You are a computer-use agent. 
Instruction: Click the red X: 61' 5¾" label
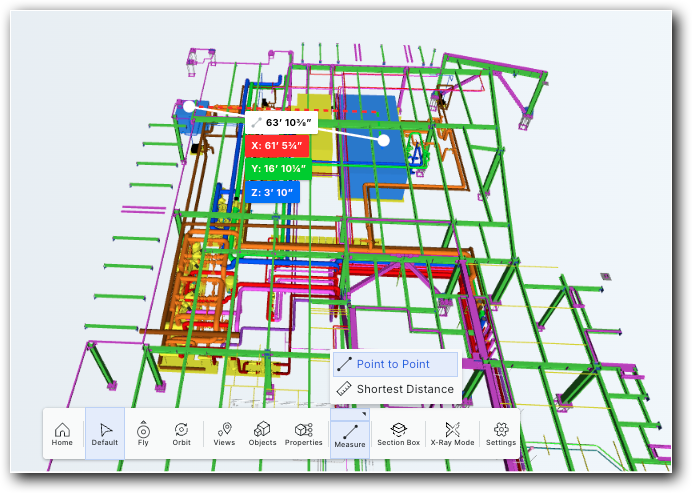pos(277,146)
